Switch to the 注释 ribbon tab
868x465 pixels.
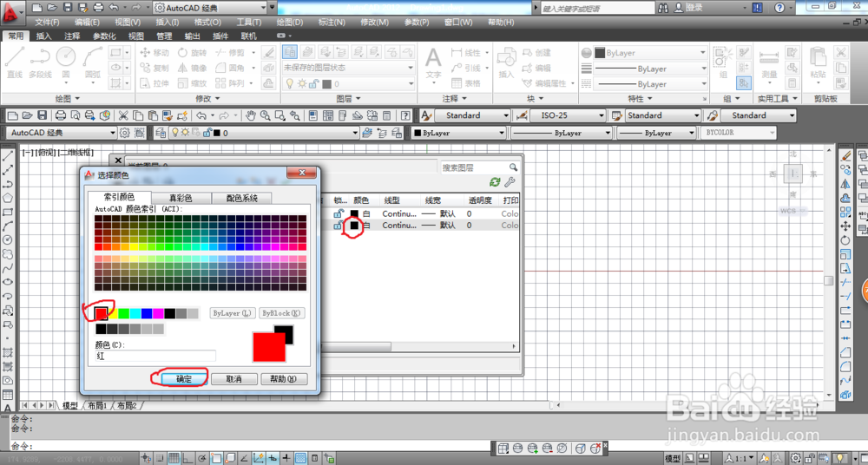72,36
